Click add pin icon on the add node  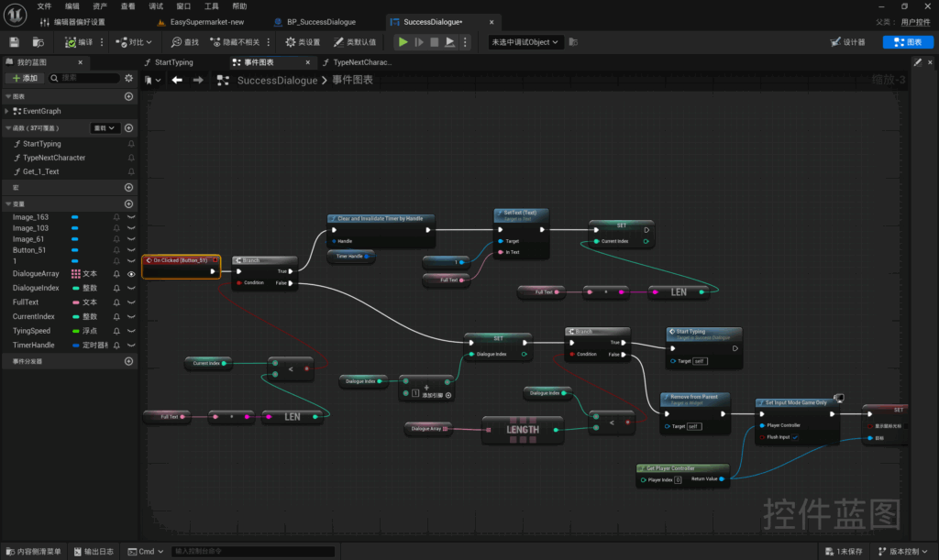[448, 395]
